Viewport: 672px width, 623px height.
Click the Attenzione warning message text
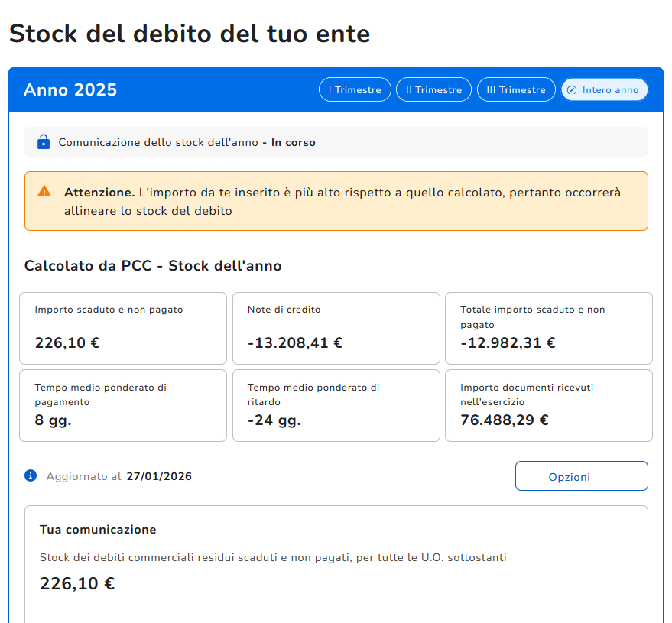coord(342,201)
